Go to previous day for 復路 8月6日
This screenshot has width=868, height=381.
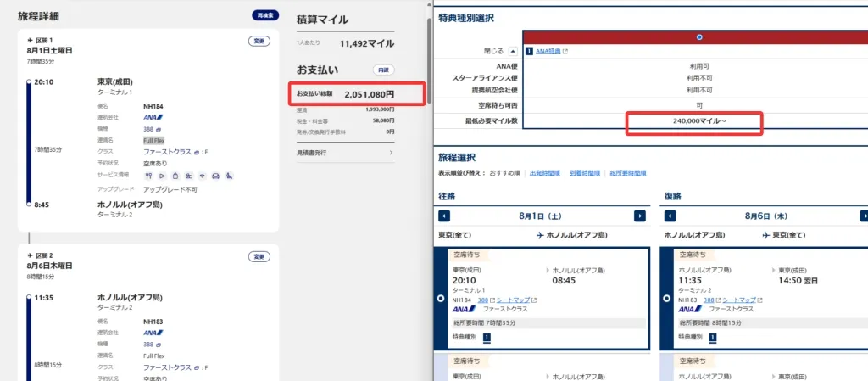(670, 216)
